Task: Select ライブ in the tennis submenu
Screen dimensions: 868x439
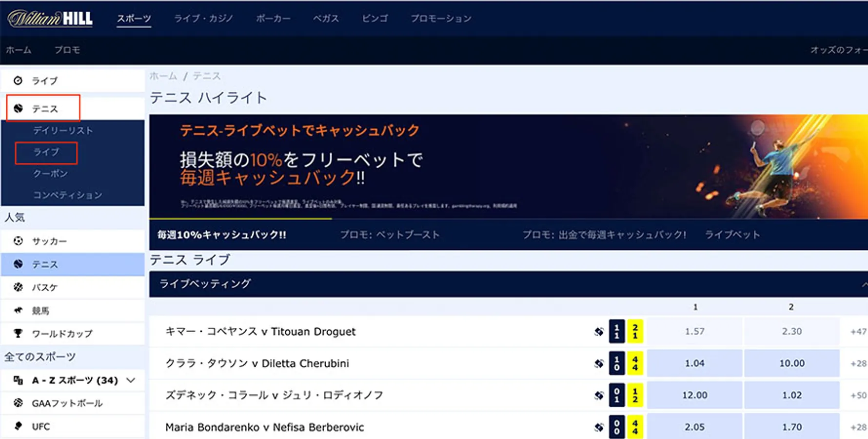Action: [46, 152]
